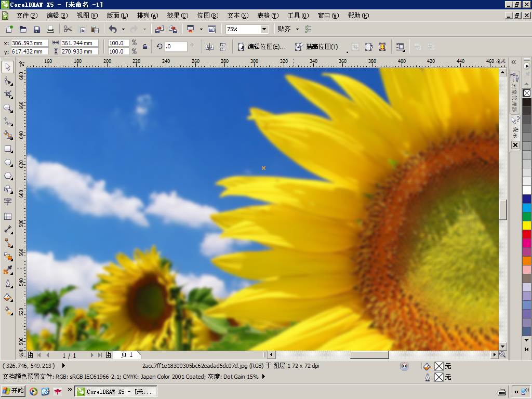Click the 编辑位图(E)... button

point(262,47)
